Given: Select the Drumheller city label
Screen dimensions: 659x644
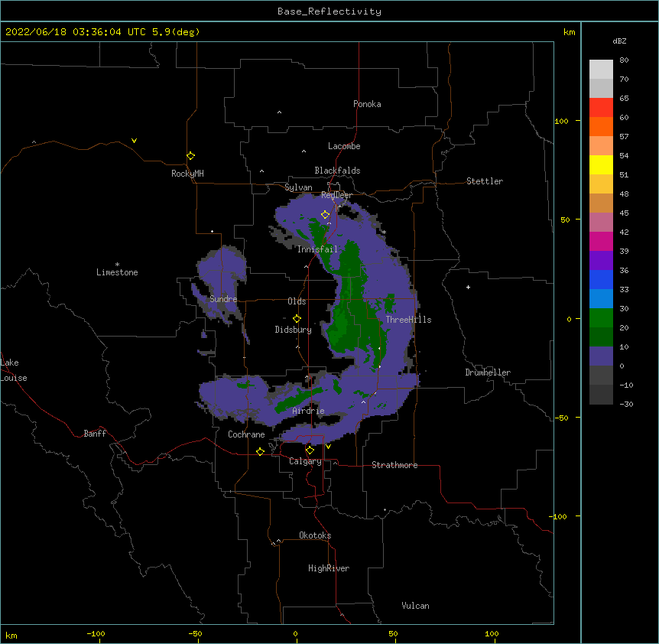Looking at the screenshot, I should click(488, 372).
